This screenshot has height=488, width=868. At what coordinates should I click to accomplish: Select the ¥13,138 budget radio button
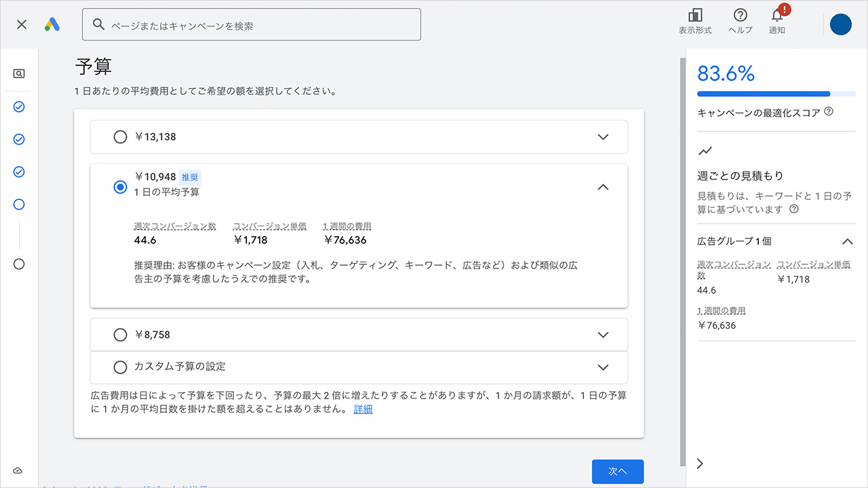tap(120, 136)
